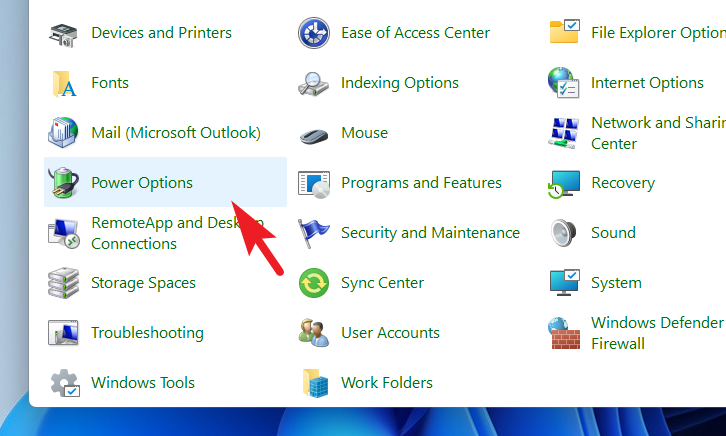Open the Windows Defender Firewall brick icon
Viewport: 726px width, 436px height.
(564, 333)
